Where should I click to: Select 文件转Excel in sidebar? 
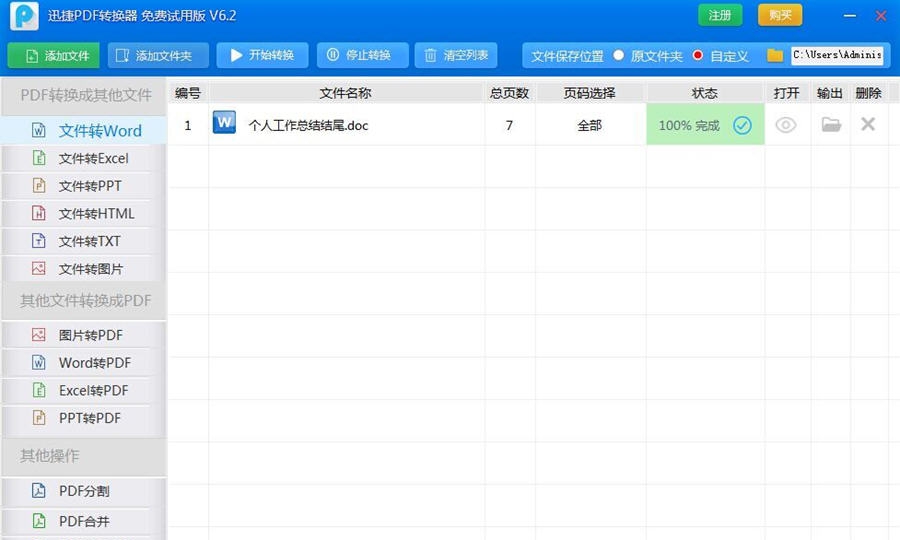[84, 158]
